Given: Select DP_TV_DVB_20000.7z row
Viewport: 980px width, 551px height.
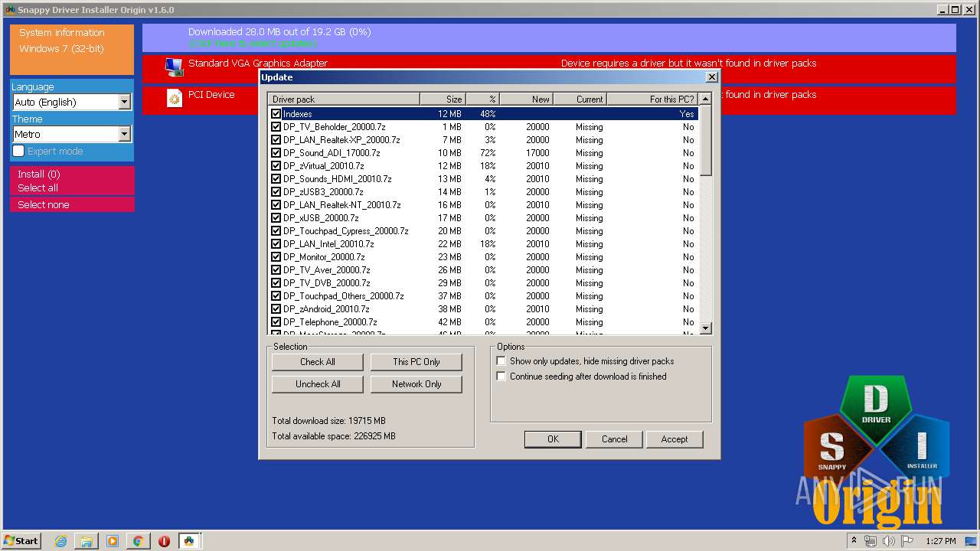Looking at the screenshot, I should 484,283.
